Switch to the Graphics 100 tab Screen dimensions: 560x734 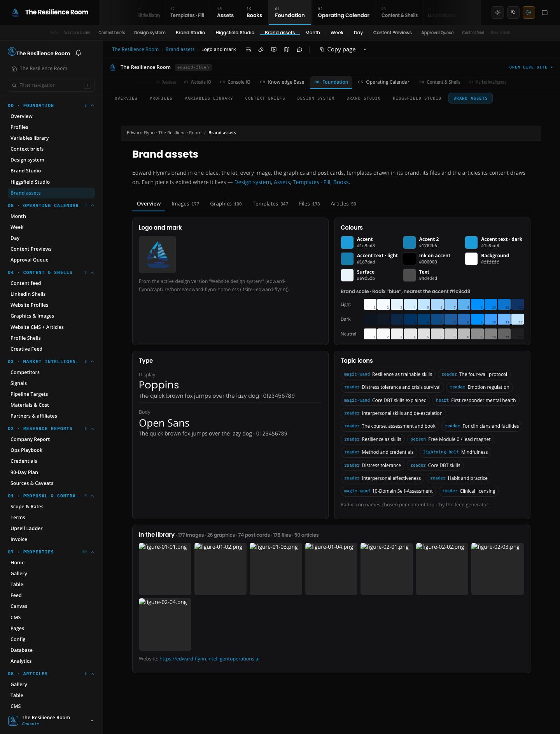click(x=226, y=204)
